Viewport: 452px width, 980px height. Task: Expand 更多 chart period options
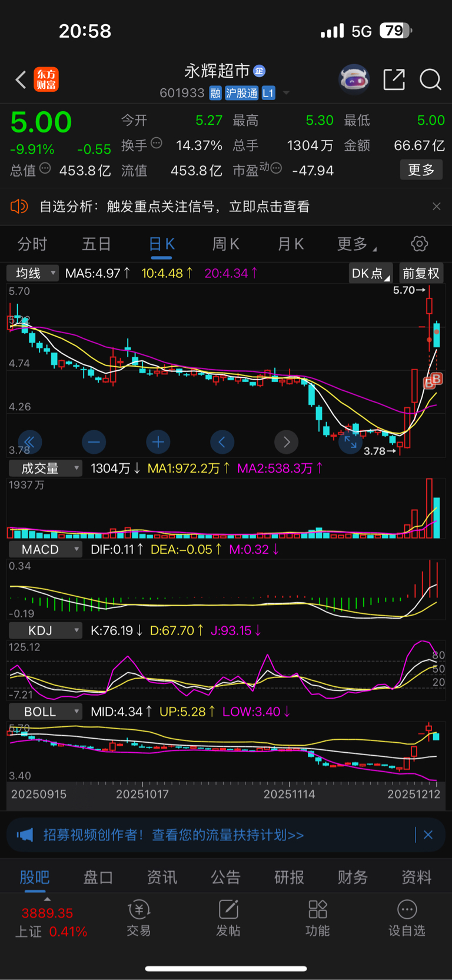[x=357, y=244]
